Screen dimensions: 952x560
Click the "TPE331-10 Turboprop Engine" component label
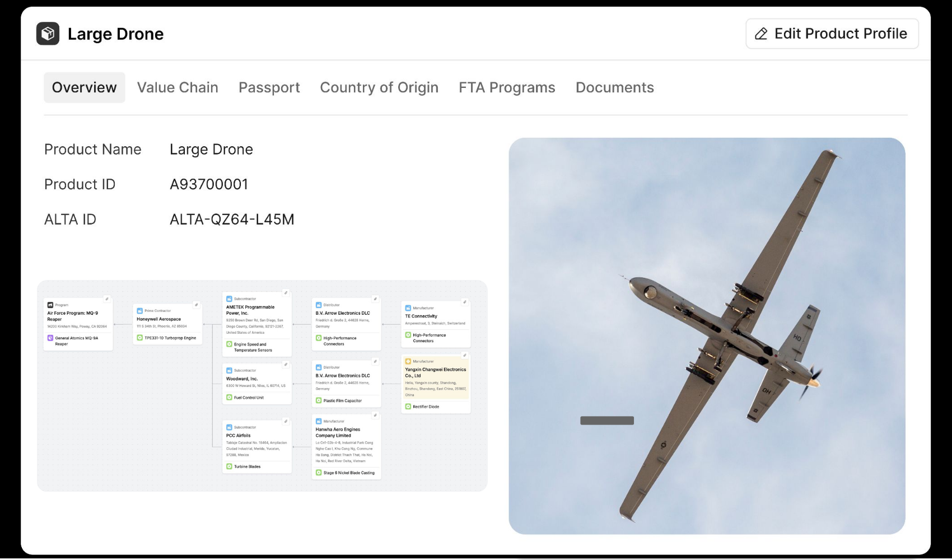coord(170,338)
